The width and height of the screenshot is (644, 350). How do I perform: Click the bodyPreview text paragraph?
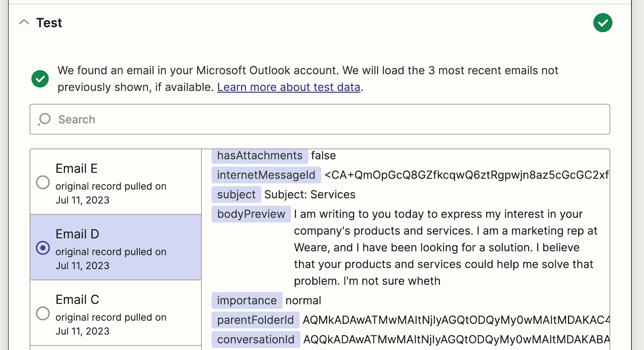[446, 247]
